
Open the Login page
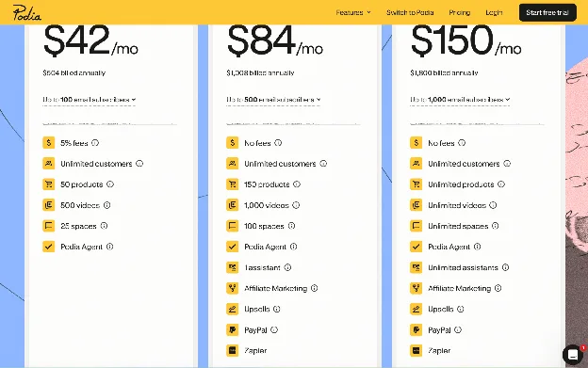coord(494,13)
